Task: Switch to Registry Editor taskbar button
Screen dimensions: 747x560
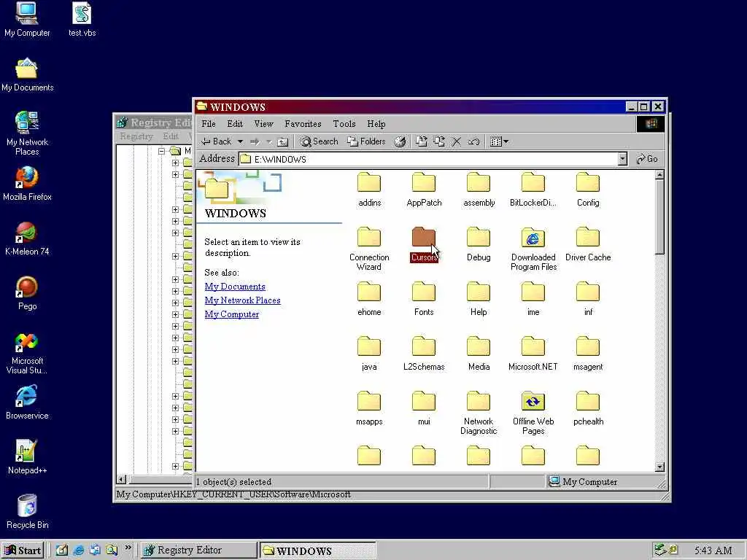Action: (x=199, y=551)
